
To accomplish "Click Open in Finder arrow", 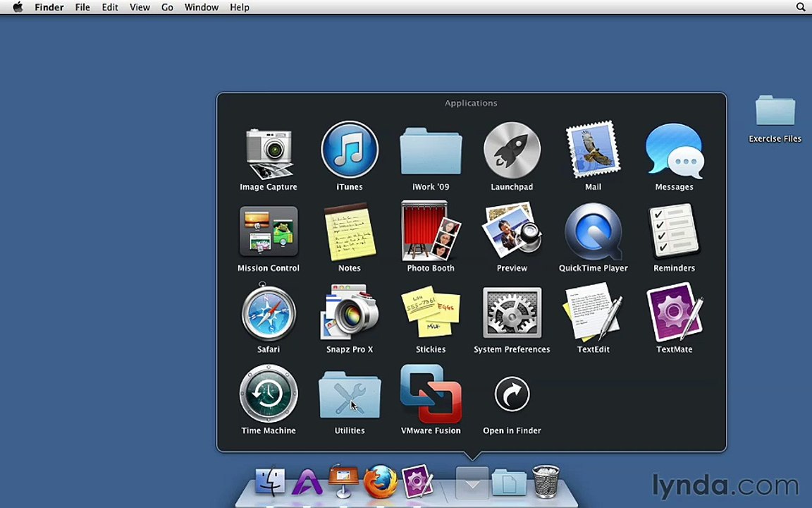I will tap(512, 394).
